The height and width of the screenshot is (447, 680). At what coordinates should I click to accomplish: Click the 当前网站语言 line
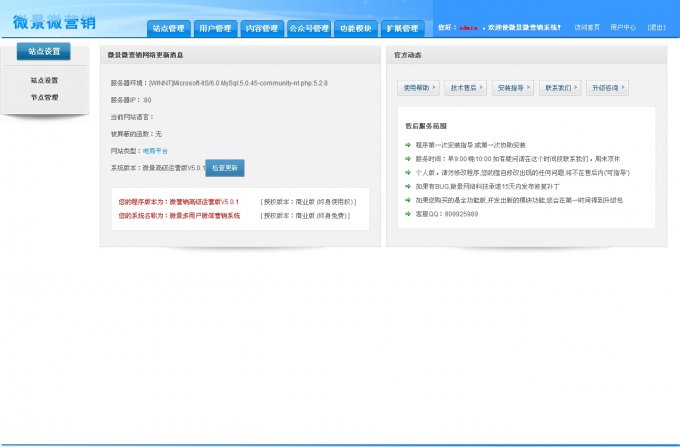pyautogui.click(x=132, y=117)
